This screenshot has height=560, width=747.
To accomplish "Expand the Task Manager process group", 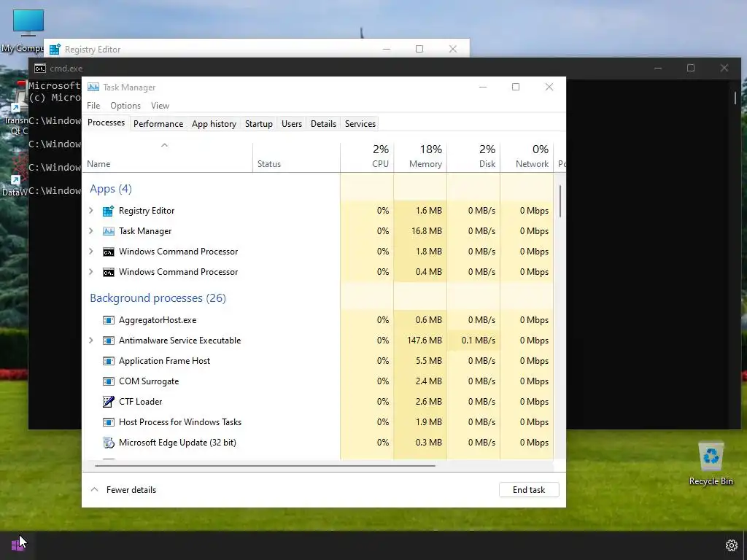I will click(91, 231).
